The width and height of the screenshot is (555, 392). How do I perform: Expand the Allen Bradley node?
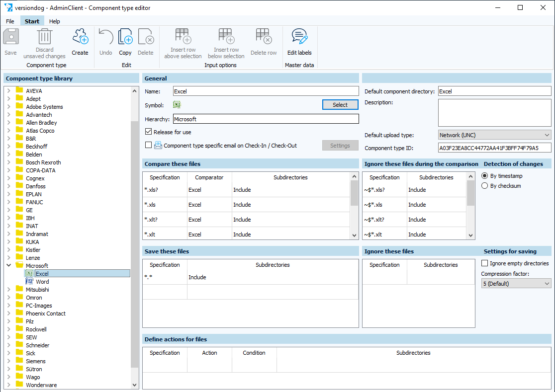point(9,123)
